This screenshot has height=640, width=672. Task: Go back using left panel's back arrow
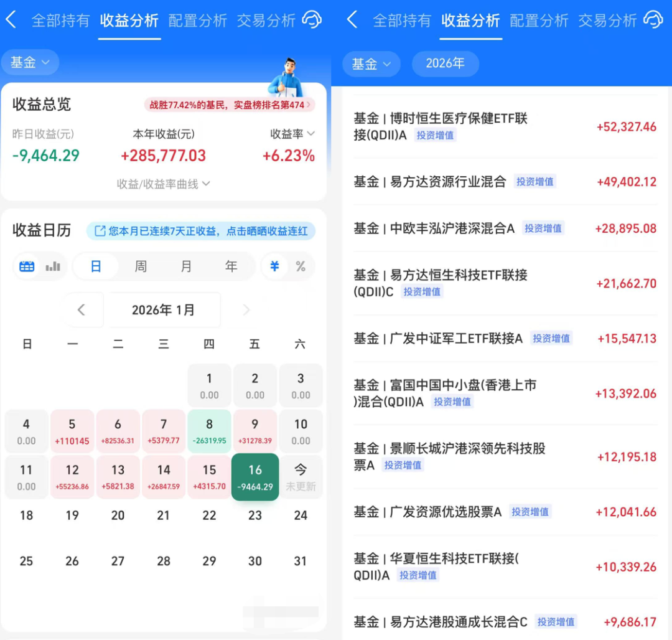click(x=11, y=20)
